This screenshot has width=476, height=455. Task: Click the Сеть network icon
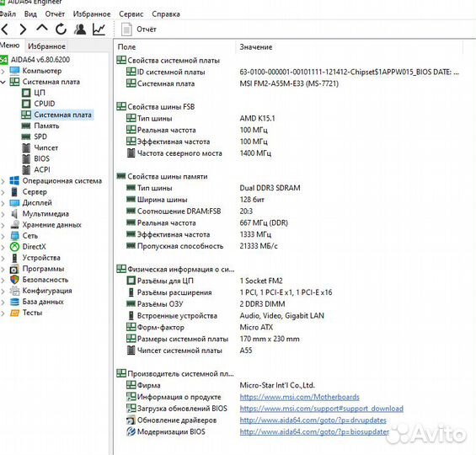14,236
